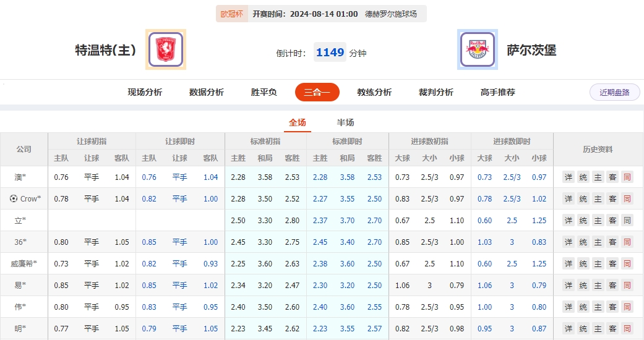Click 伟* initial handicap away odds 0.95
644x340 pixels.
[122, 307]
